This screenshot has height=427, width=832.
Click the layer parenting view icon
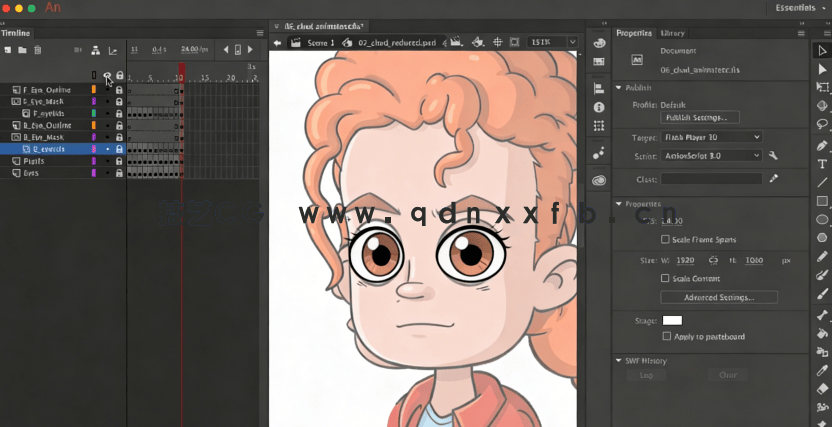point(96,50)
